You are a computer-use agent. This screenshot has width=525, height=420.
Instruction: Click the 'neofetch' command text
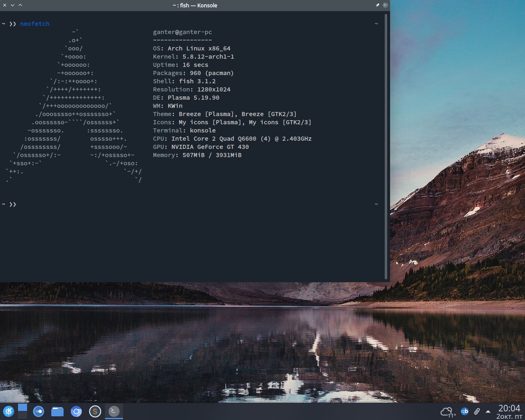(x=35, y=24)
